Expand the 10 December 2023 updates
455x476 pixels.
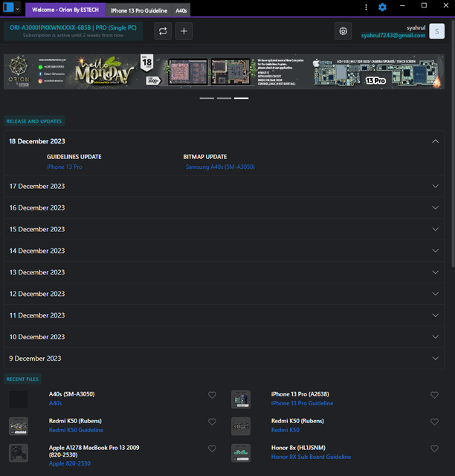[x=435, y=337]
